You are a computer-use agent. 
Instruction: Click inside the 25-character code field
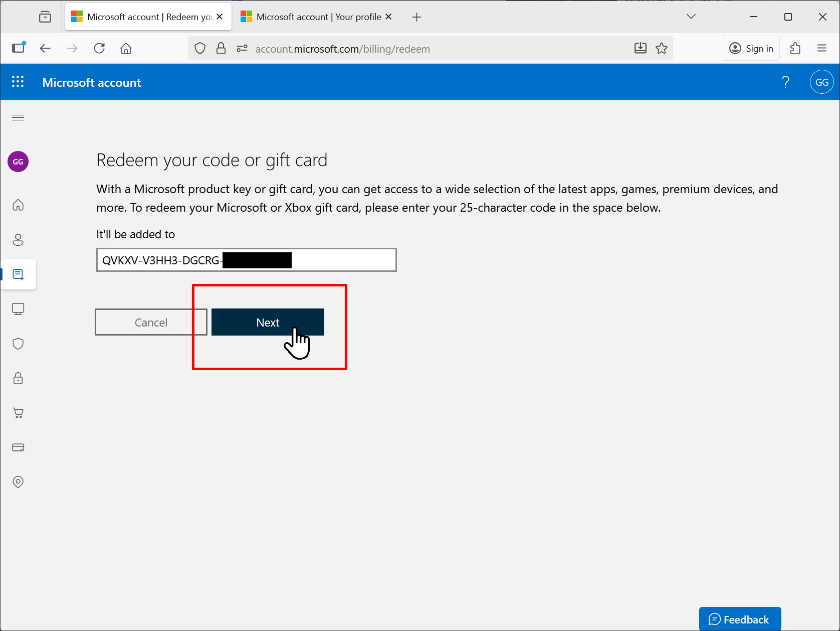247,260
